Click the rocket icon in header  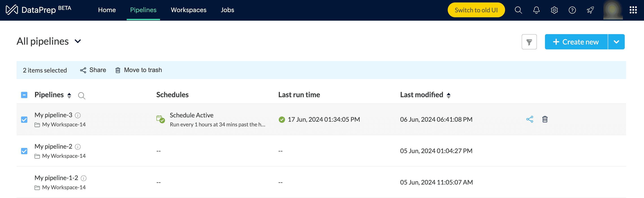coord(590,10)
